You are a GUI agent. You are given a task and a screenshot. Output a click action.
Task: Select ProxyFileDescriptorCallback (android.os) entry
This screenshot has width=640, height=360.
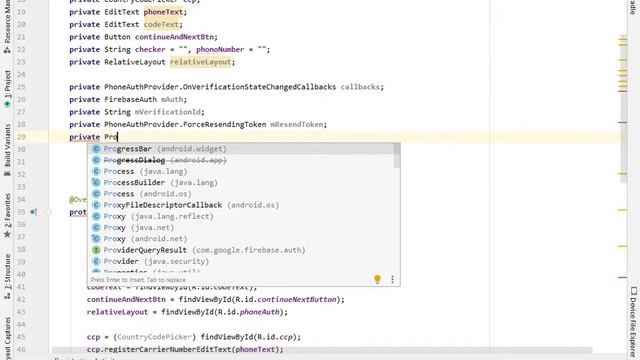click(x=241, y=205)
